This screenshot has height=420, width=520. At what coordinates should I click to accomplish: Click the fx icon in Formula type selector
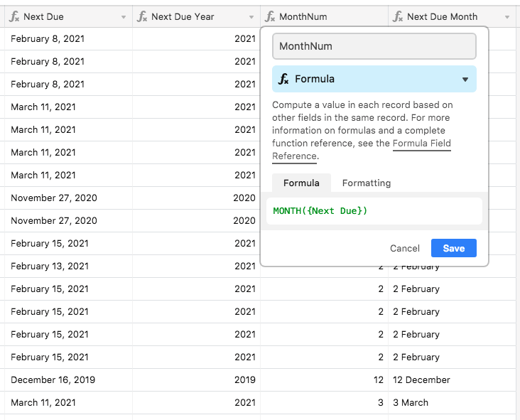click(283, 79)
